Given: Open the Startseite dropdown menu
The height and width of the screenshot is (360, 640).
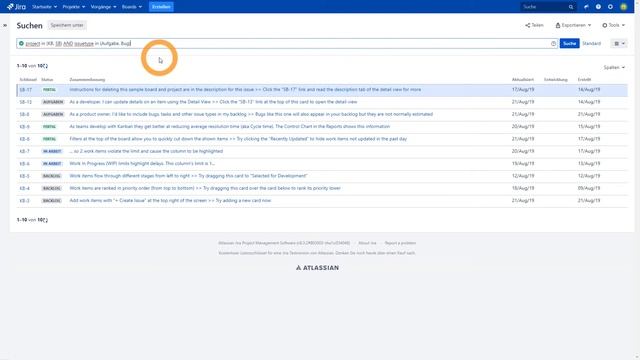Looking at the screenshot, I should [x=44, y=7].
